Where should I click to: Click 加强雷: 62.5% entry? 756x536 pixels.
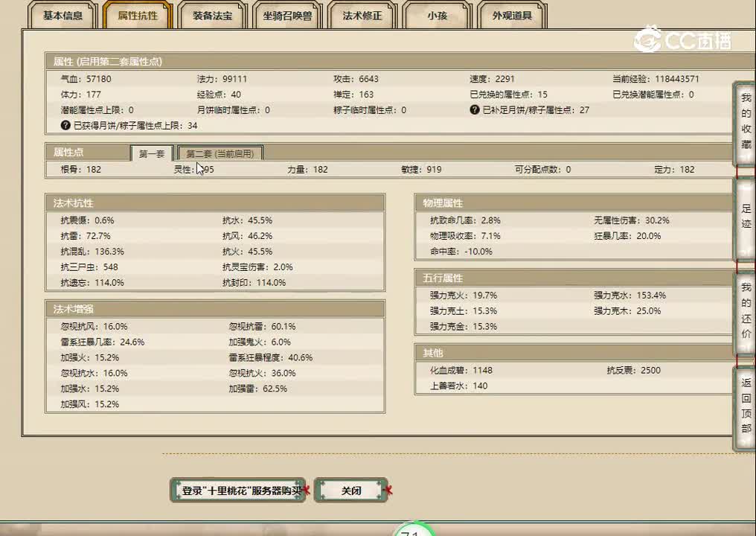click(x=258, y=389)
